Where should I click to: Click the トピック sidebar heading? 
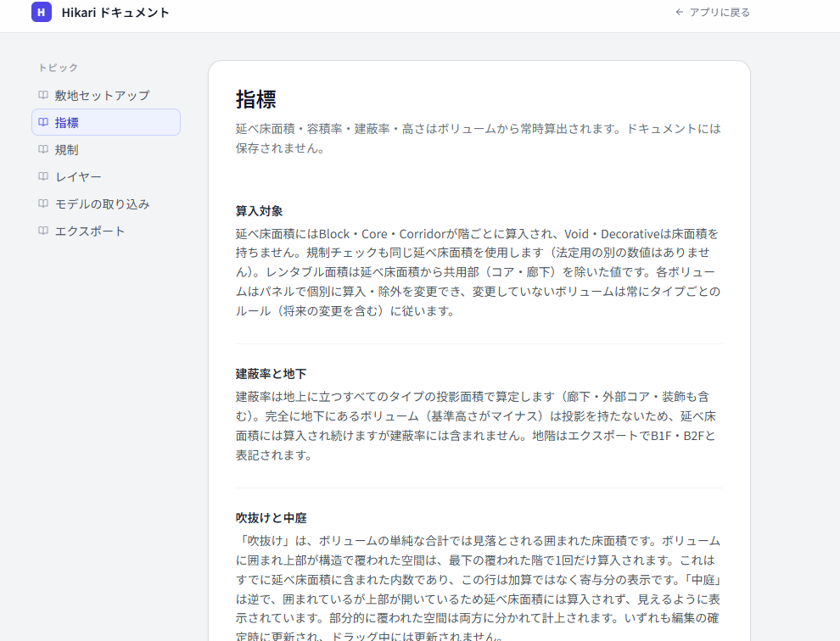coord(58,68)
